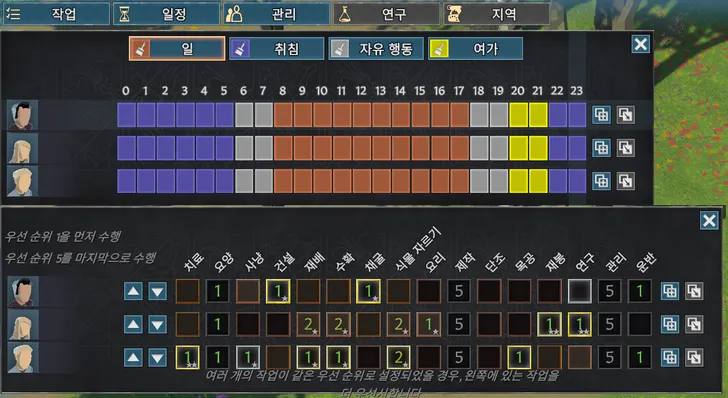Viewport: 728px width, 398px height.
Task: Copy the dark-haired settler's schedule row
Action: pos(601,115)
